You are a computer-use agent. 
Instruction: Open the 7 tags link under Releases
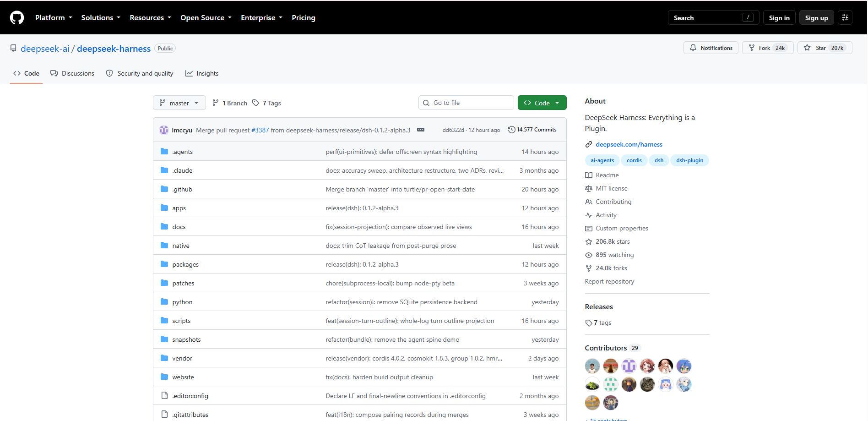598,323
